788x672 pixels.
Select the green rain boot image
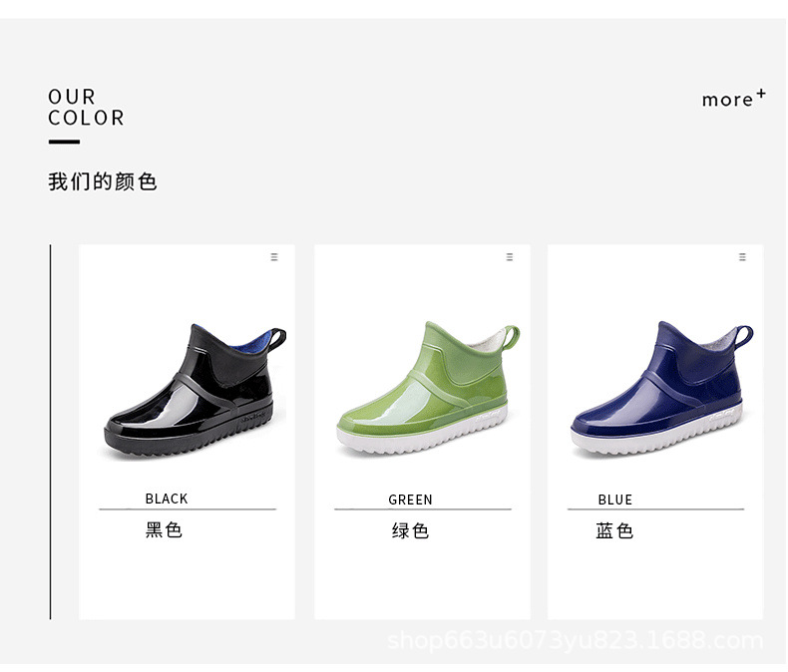(x=428, y=388)
